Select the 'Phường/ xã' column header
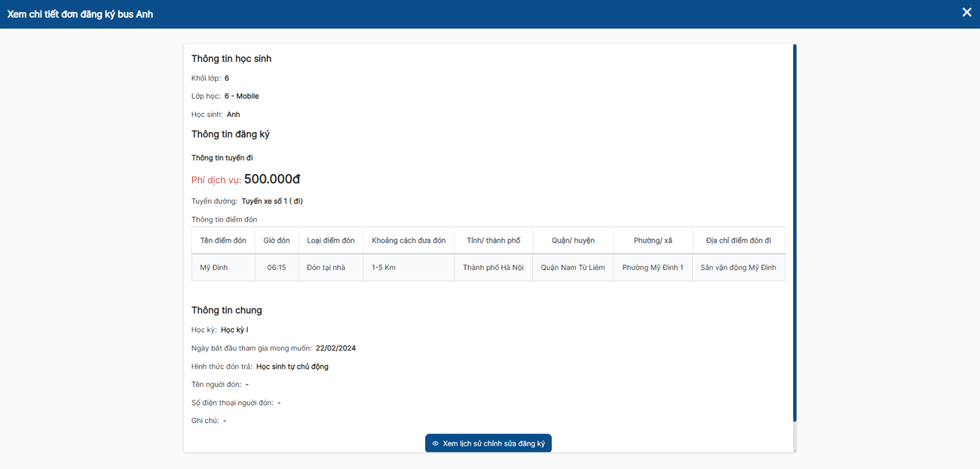This screenshot has width=980, height=469. 653,241
